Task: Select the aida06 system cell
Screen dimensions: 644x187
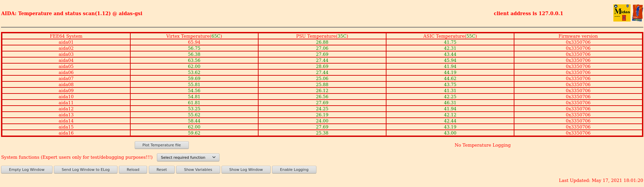Action: coord(66,72)
